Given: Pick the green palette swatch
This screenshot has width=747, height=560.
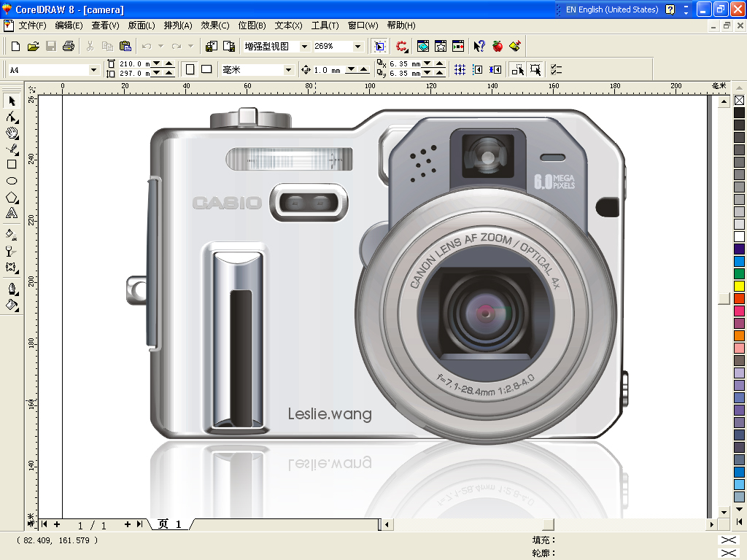Looking at the screenshot, I should pos(739,273).
